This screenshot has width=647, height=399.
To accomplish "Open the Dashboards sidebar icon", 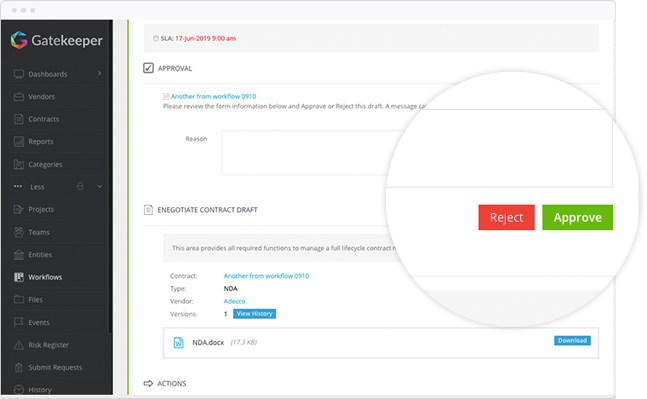I will (19, 74).
